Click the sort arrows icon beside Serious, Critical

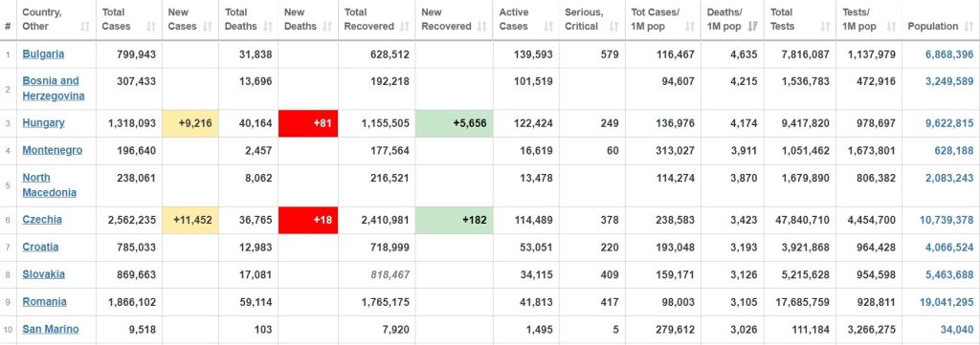[613, 26]
